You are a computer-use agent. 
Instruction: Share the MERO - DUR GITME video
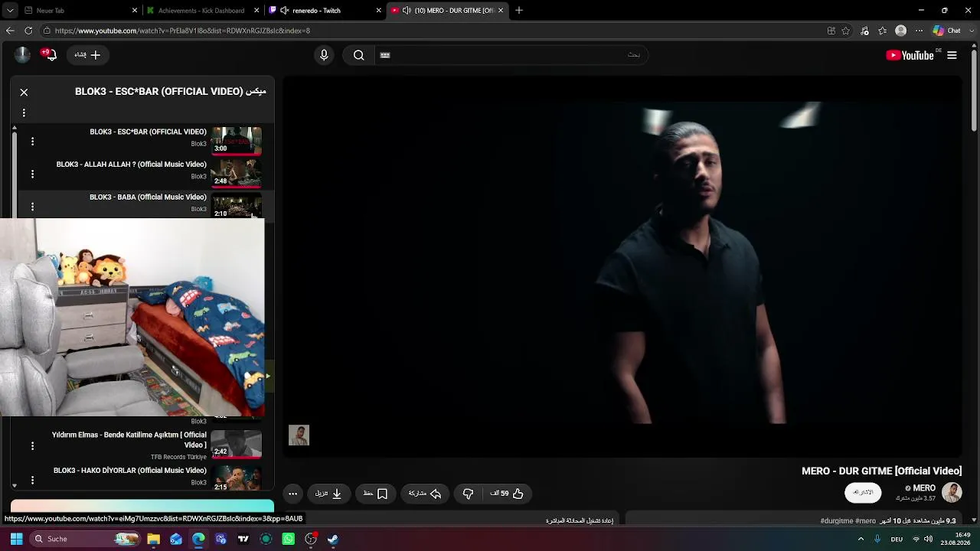point(425,494)
